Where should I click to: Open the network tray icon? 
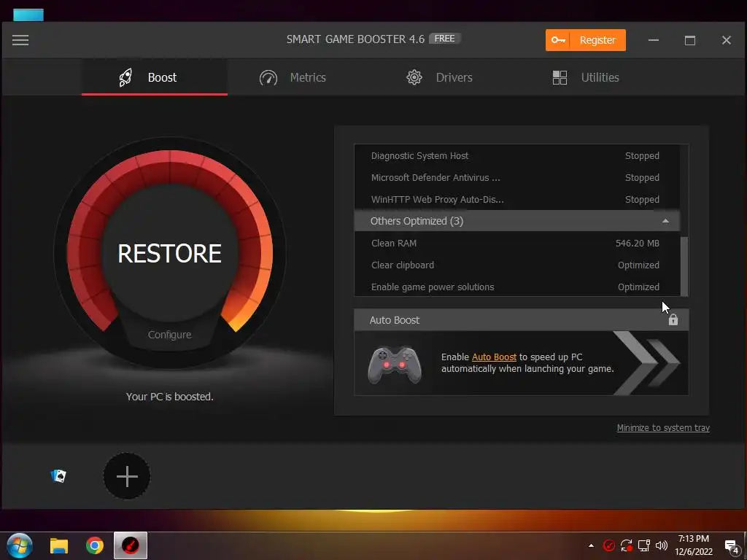click(x=644, y=545)
